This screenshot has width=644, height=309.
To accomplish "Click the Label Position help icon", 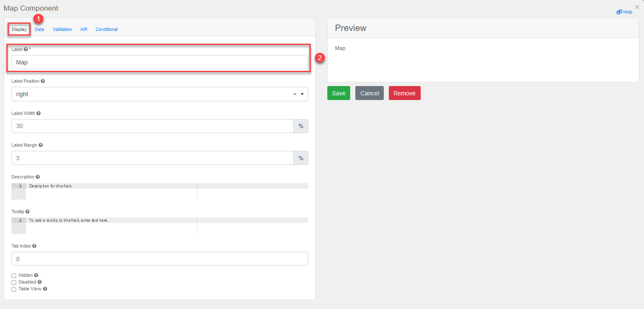I will click(43, 81).
